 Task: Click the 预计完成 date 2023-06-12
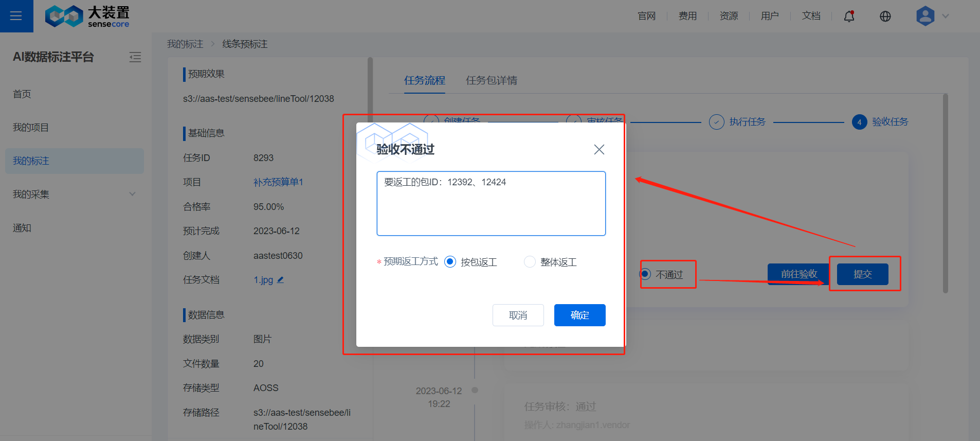coord(277,231)
